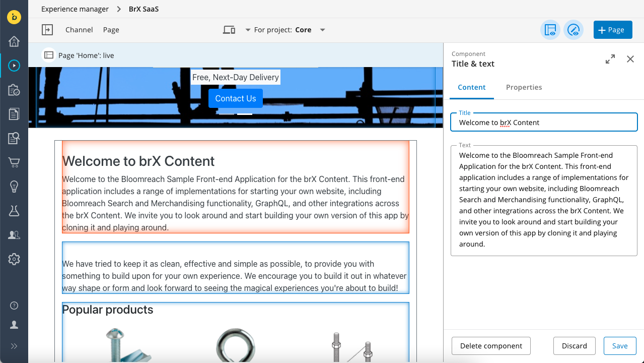Open the shopping cart icon in sidebar

pyautogui.click(x=14, y=162)
